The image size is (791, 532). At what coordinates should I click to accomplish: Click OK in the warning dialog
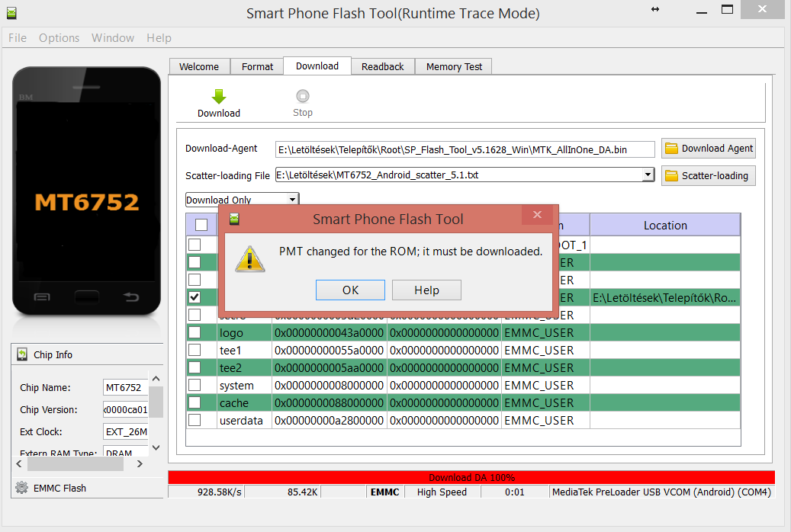[x=351, y=290]
